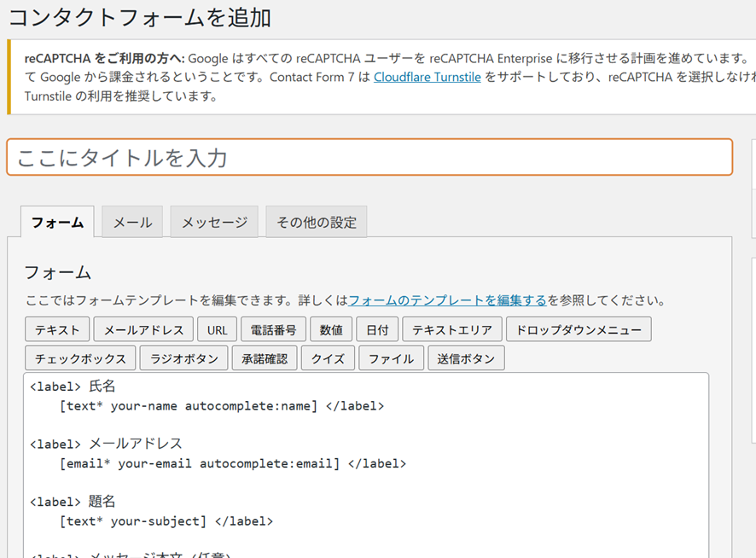This screenshot has height=558, width=756.
Task: Insert a 日付 field tag
Action: [377, 329]
